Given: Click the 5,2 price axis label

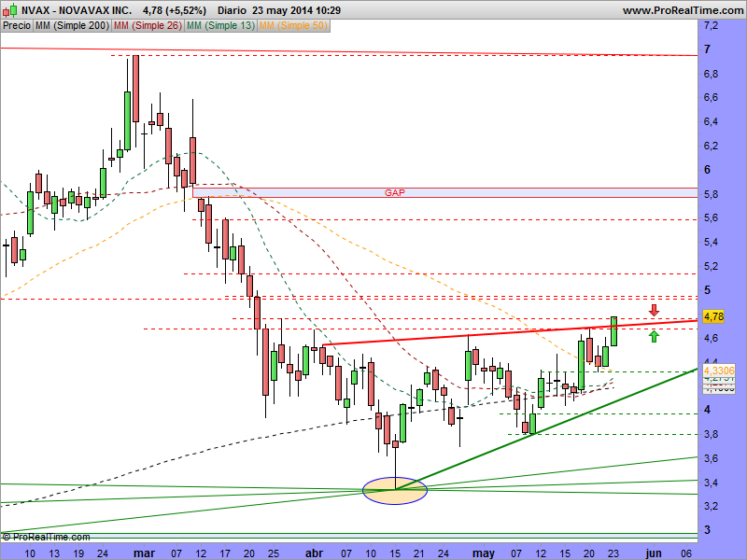Looking at the screenshot, I should pyautogui.click(x=711, y=266).
